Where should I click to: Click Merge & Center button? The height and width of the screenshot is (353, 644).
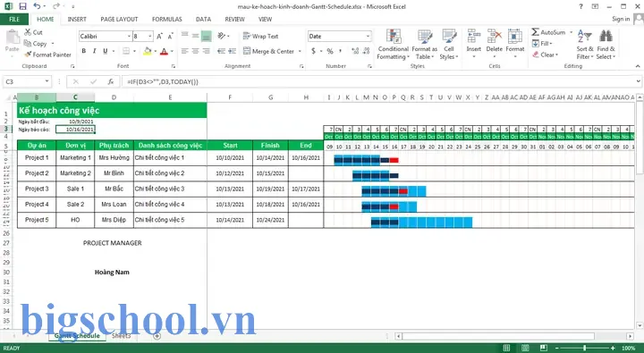pyautogui.click(x=269, y=51)
